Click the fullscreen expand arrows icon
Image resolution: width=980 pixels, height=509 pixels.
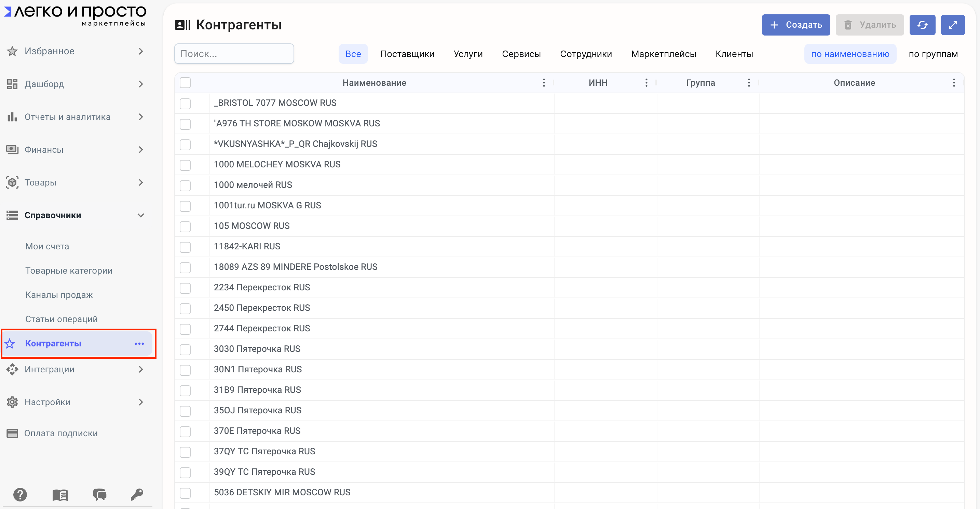[x=952, y=25]
